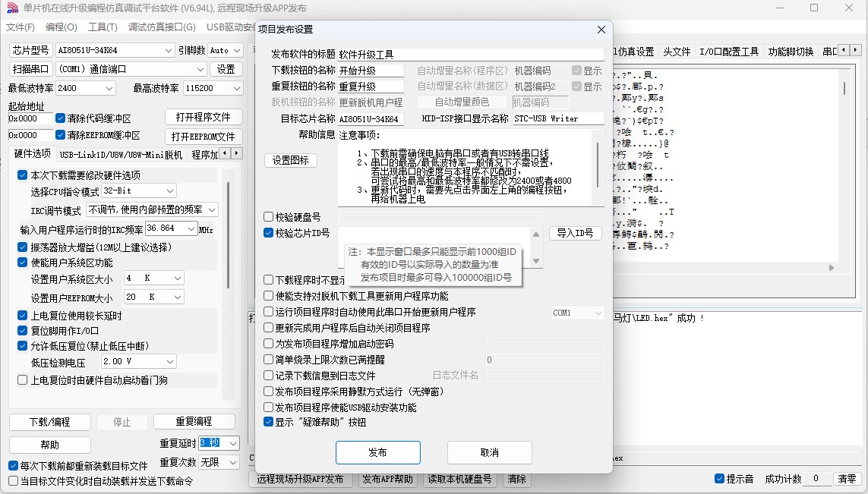
Task: Open 引脚数 Auto dropdown
Action: pos(226,50)
